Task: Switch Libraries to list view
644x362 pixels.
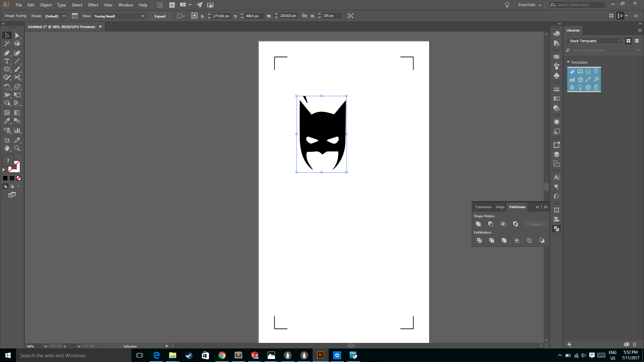Action: point(637,41)
